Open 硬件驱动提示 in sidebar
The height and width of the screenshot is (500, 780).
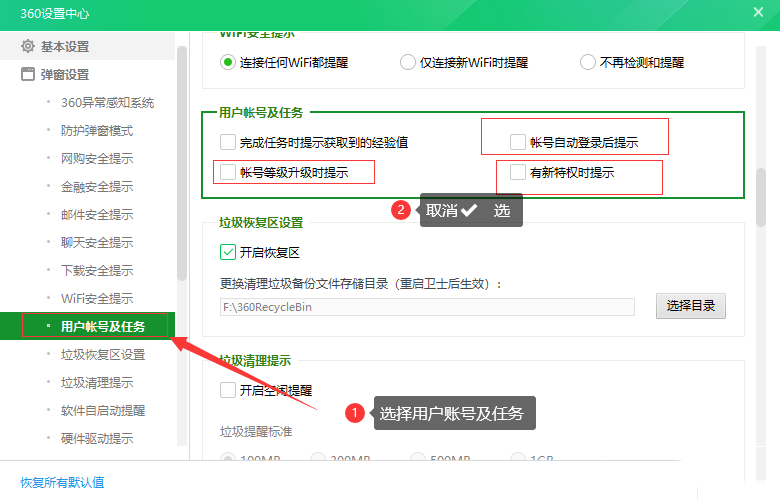(x=97, y=438)
